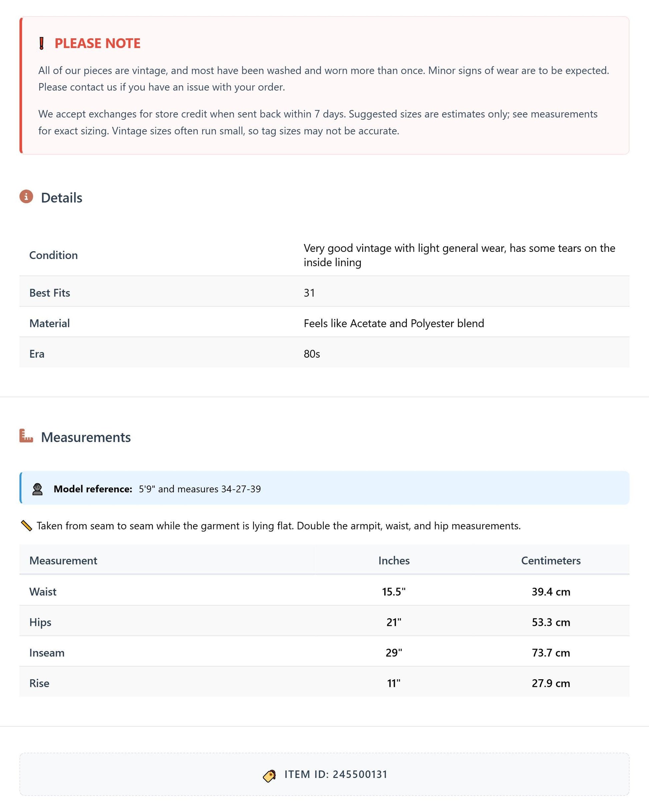Click the Condition row label
The width and height of the screenshot is (649, 812).
53,255
